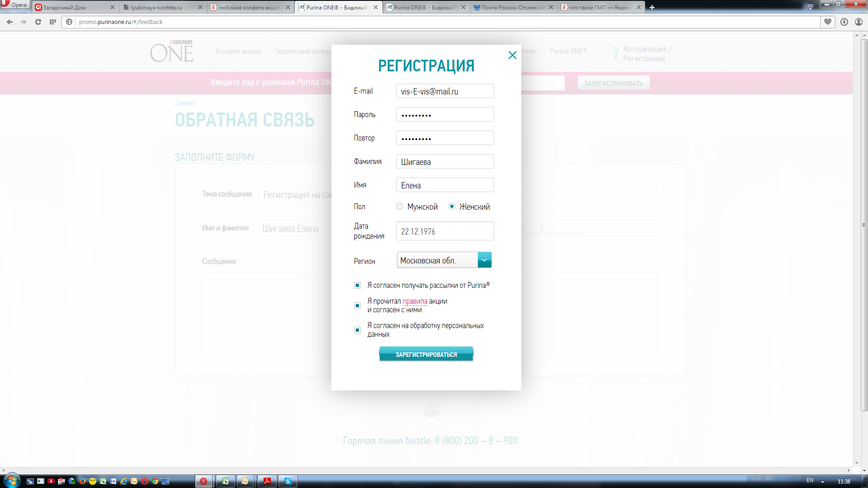Go forward with the browser forward arrow
The image size is (868, 488).
[24, 22]
